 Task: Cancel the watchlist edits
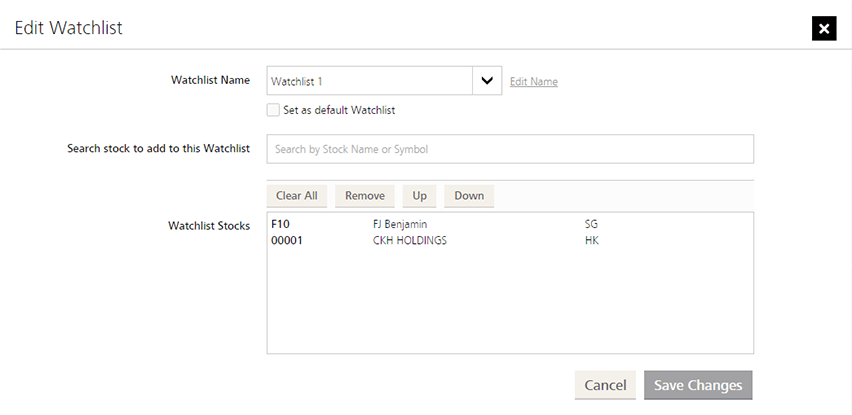pyautogui.click(x=605, y=385)
